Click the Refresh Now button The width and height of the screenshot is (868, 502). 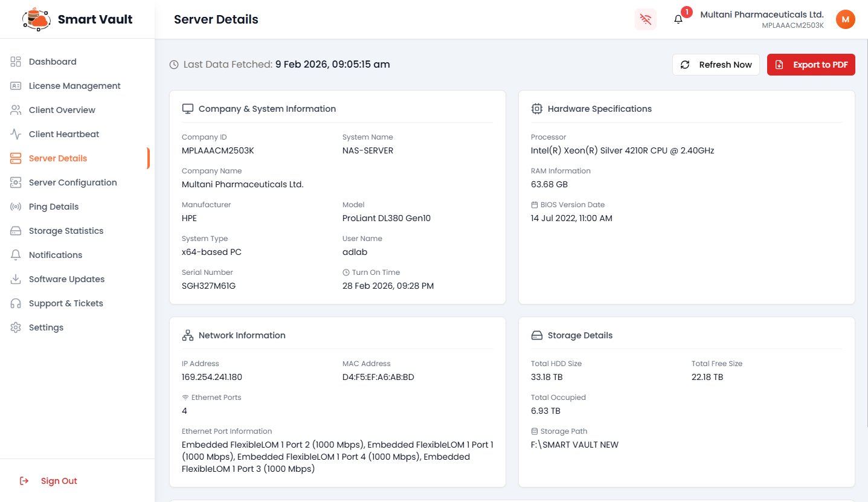716,64
